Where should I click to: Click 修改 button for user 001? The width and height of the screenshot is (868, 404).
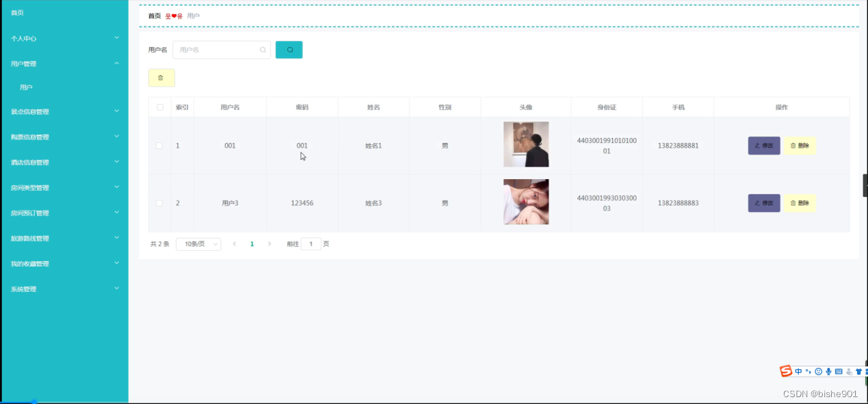764,146
